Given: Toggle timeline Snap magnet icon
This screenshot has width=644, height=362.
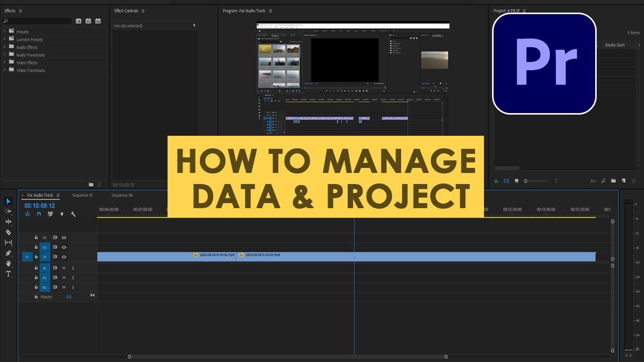Looking at the screenshot, I should 39,214.
